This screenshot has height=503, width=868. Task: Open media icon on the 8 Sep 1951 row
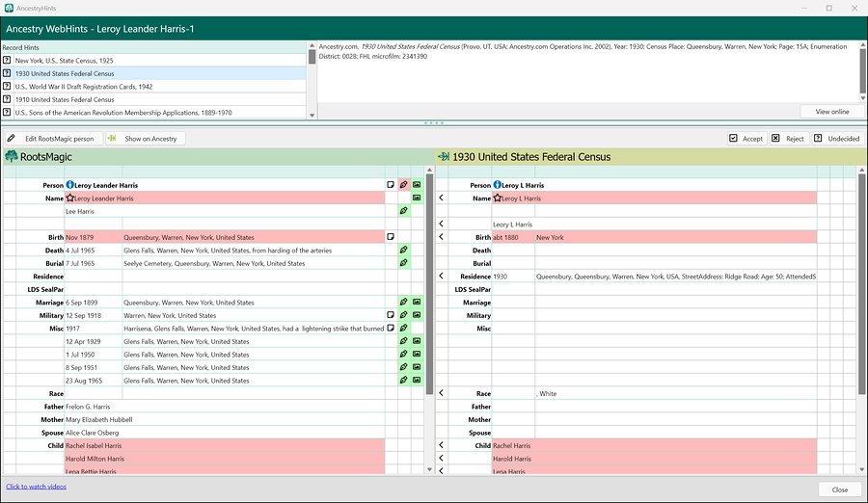417,367
